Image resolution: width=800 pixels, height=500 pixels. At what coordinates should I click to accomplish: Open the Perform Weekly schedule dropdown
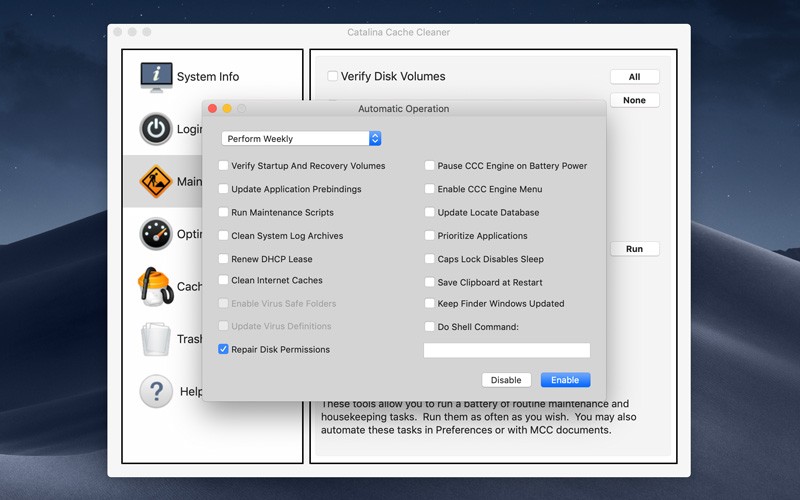[x=301, y=139]
